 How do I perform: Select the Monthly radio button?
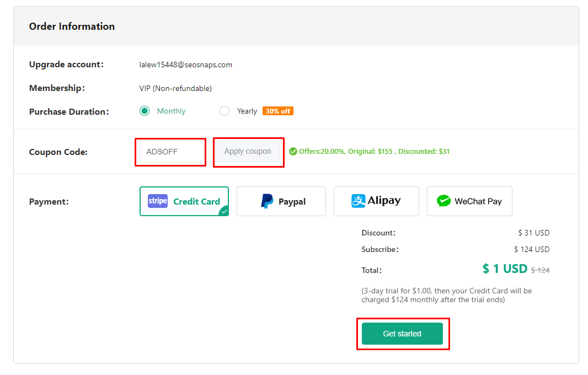click(x=145, y=111)
